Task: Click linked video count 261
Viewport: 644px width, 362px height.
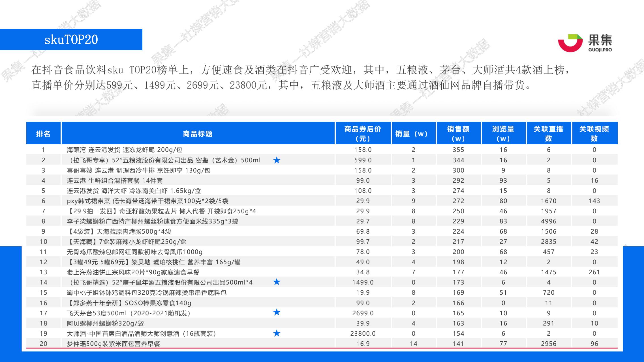Action: tap(594, 272)
